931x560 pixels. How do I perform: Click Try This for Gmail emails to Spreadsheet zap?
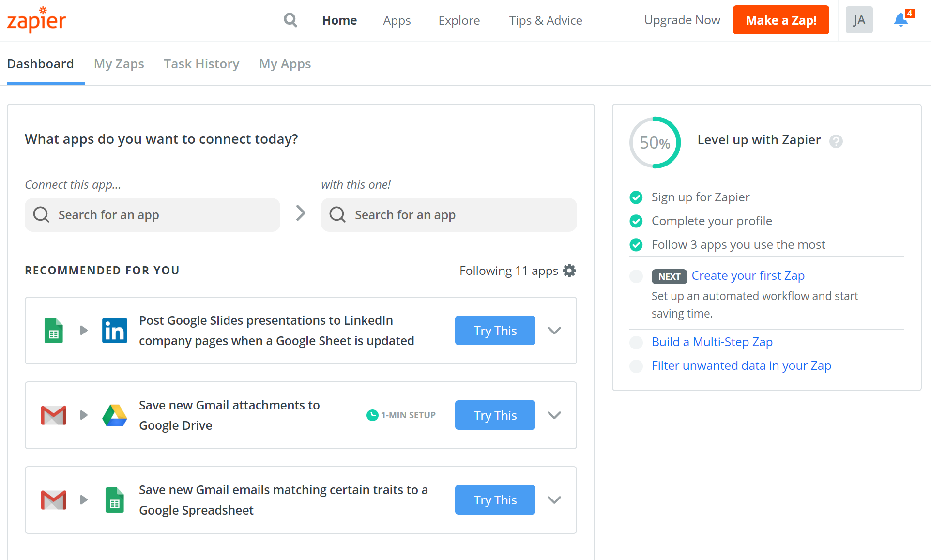[495, 500]
